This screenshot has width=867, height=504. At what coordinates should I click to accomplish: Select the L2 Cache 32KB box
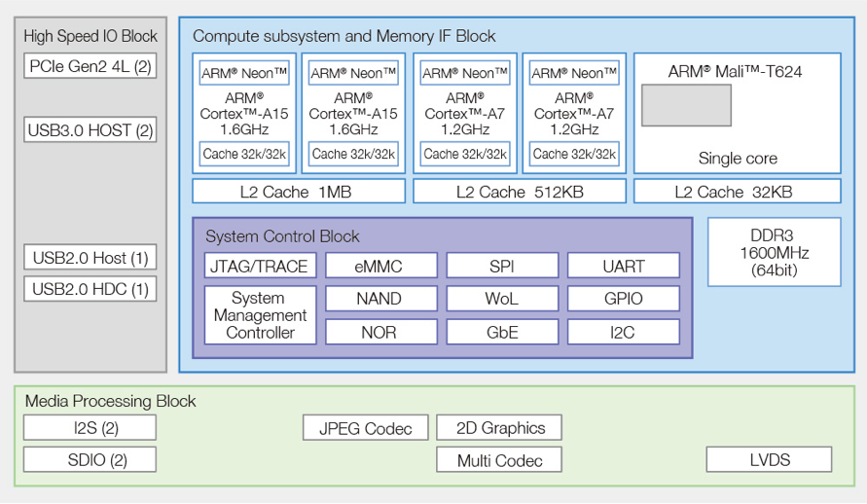(737, 192)
